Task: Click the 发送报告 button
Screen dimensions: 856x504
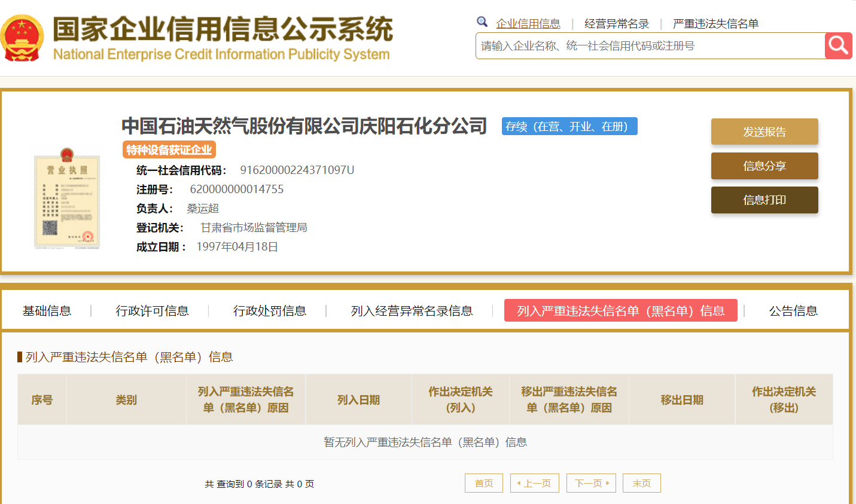Action: [764, 132]
